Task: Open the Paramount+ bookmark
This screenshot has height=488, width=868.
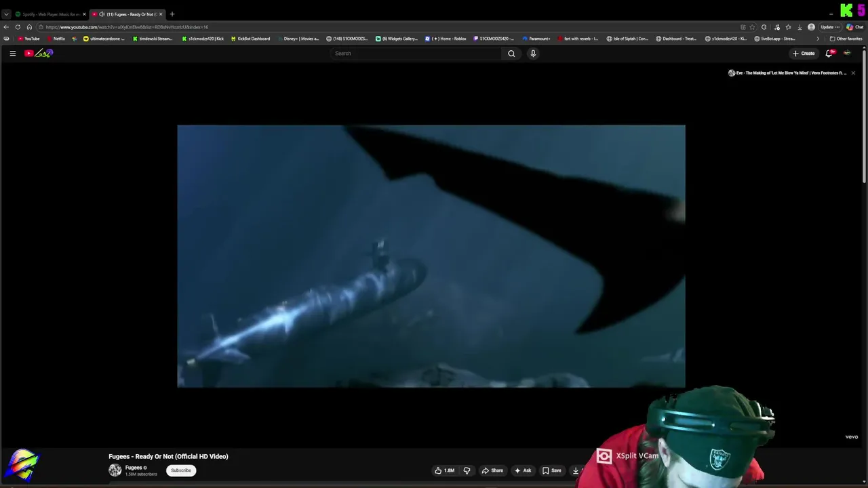Action: [536, 39]
